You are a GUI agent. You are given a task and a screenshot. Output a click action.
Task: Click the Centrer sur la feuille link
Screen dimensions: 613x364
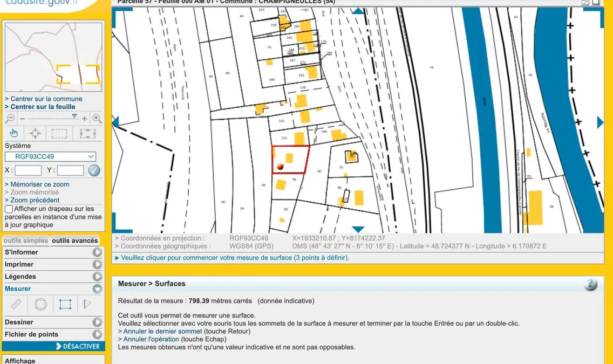(40, 107)
